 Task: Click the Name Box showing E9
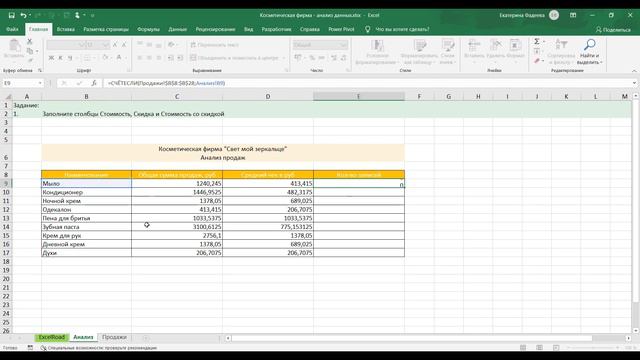pos(20,83)
